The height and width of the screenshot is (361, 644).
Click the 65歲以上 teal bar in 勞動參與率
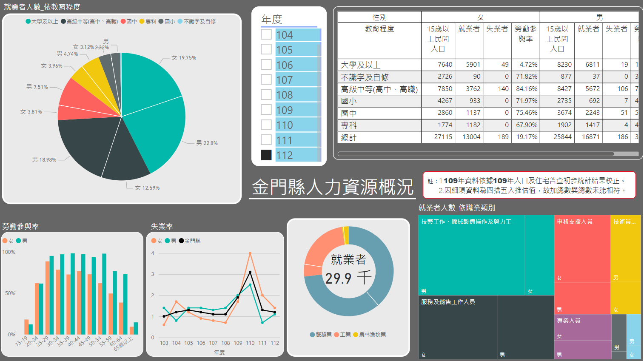pos(136,328)
